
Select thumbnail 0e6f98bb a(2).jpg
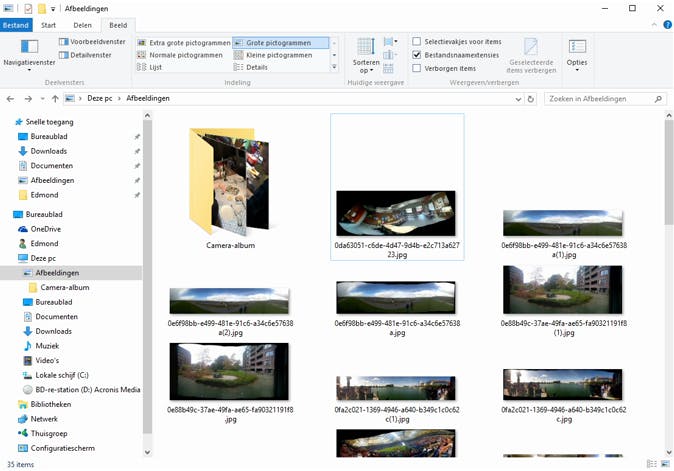point(229,301)
